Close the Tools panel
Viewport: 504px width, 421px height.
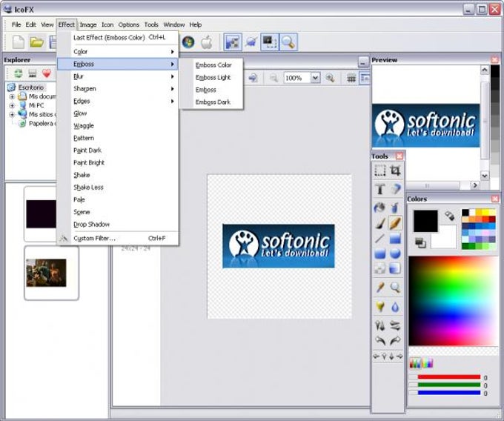(399, 156)
